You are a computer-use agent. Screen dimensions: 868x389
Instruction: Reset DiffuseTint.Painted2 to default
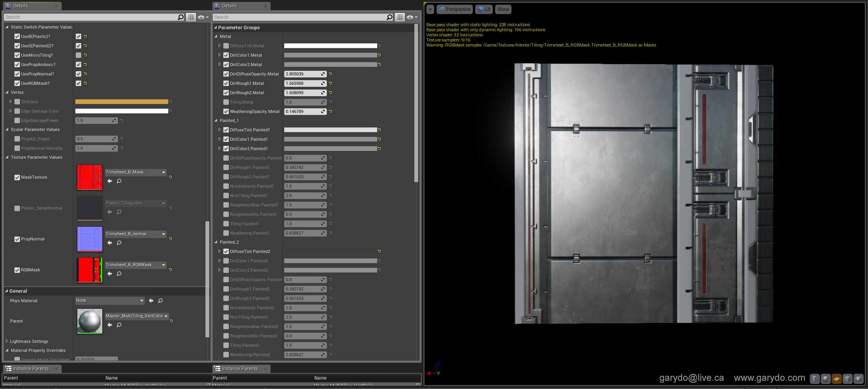point(379,251)
